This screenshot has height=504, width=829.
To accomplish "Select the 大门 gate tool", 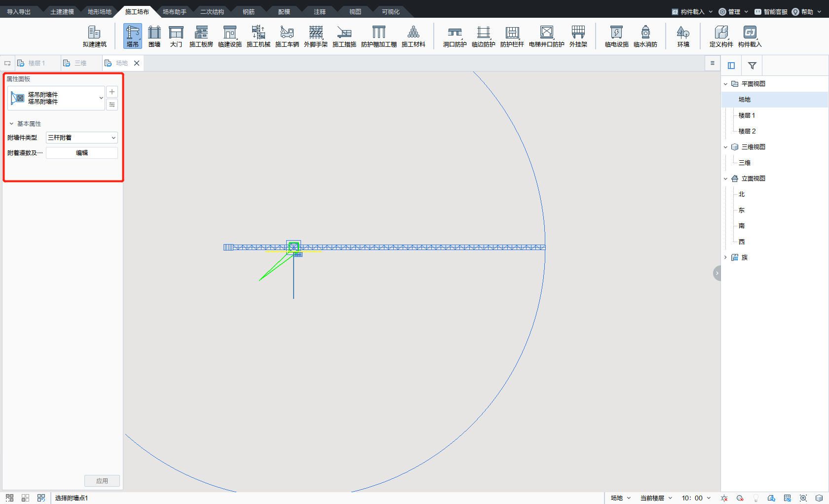I will 176,36.
